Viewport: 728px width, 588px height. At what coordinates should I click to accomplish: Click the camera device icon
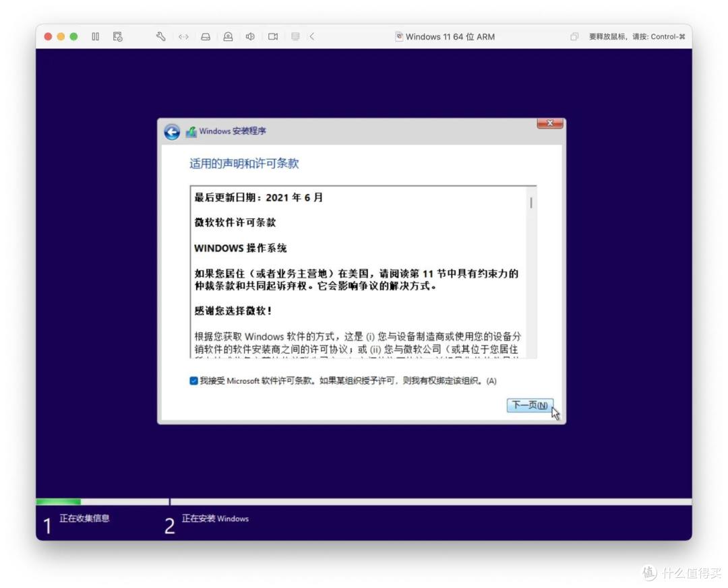(273, 36)
